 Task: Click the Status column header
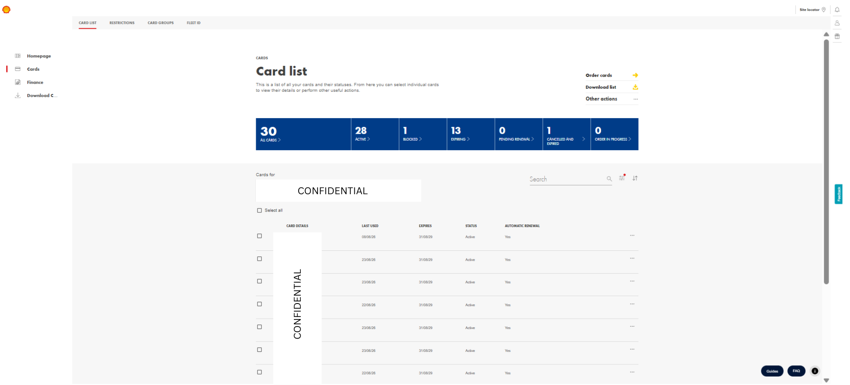point(471,226)
